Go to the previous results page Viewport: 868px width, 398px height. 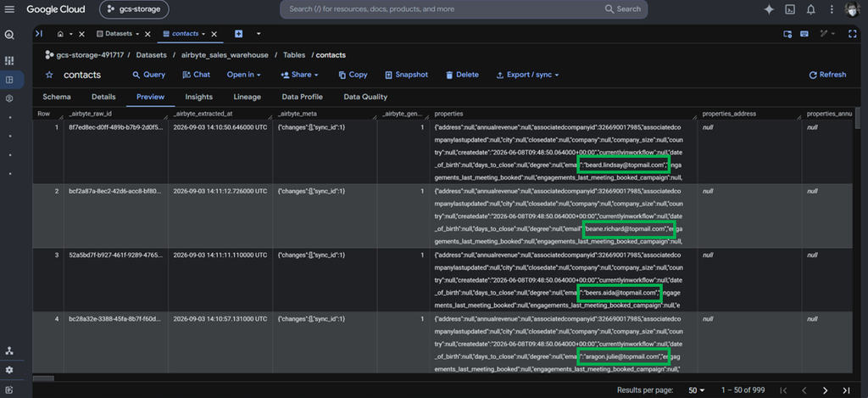tap(804, 390)
